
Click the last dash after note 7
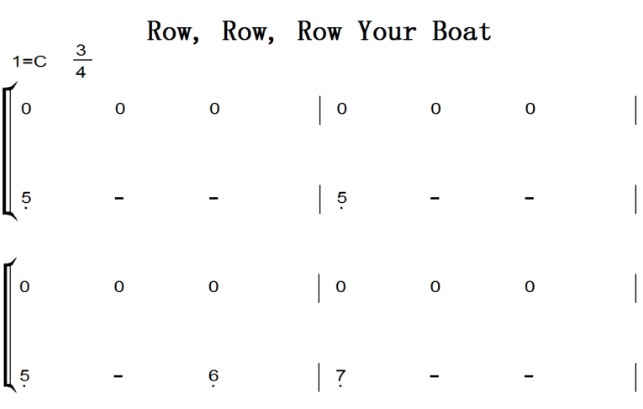[x=530, y=376]
